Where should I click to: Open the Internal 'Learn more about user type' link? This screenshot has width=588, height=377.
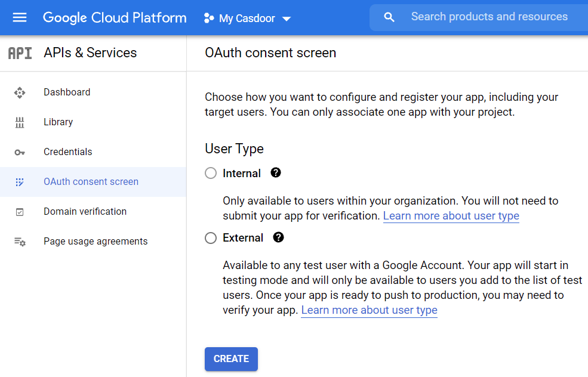(x=451, y=216)
